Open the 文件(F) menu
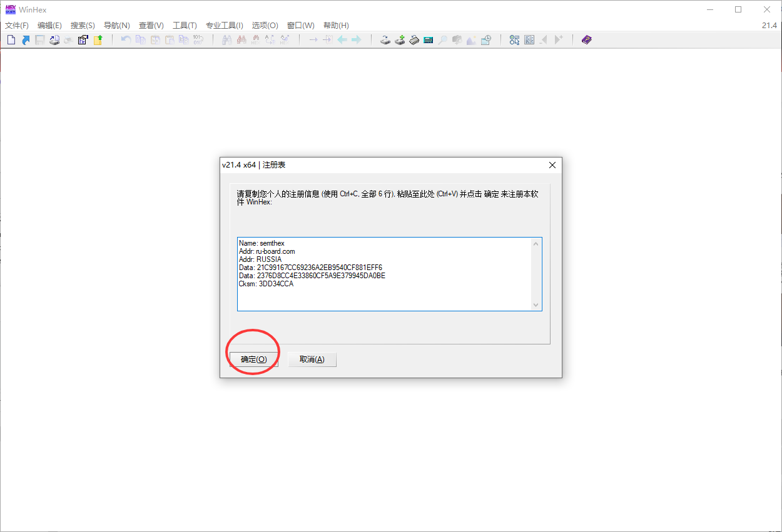 click(x=17, y=26)
